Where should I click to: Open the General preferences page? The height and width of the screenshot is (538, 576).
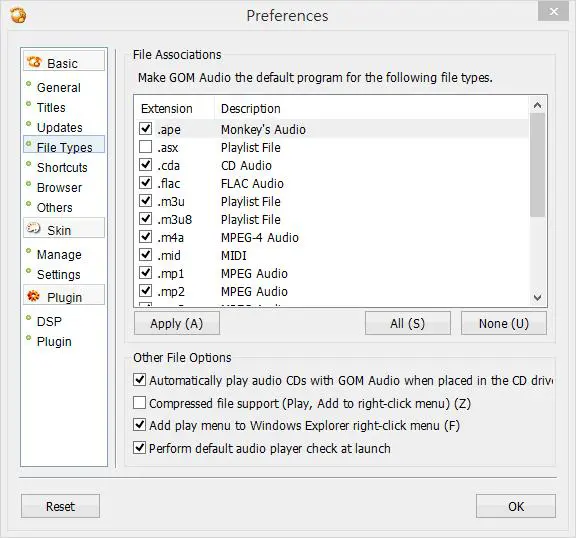[59, 87]
